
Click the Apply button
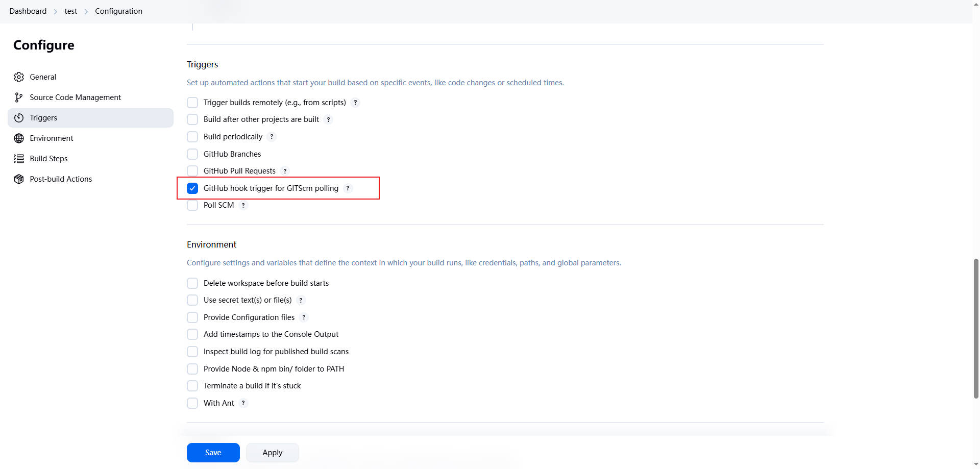pyautogui.click(x=272, y=453)
